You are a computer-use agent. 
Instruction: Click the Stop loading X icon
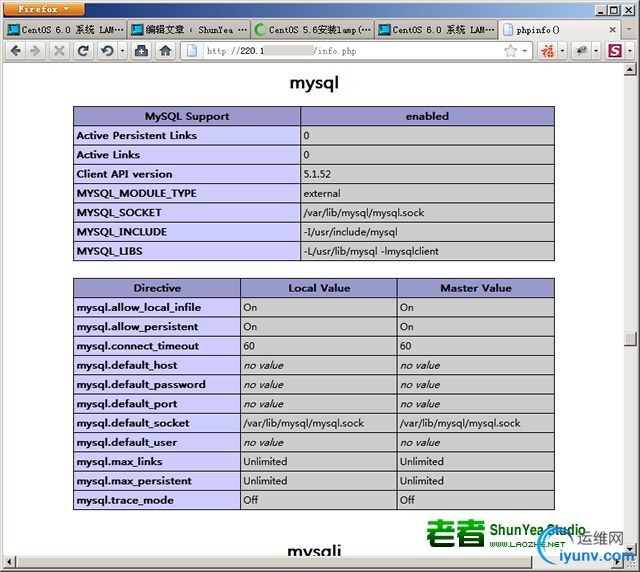point(59,51)
